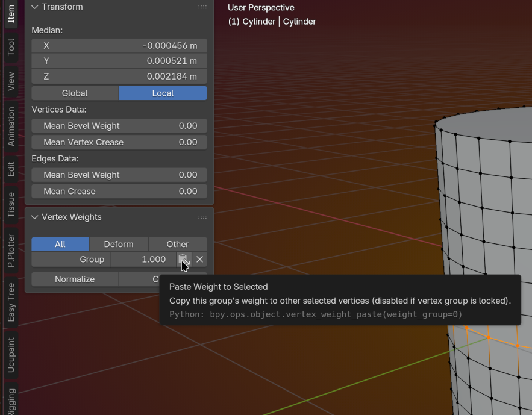This screenshot has width=532, height=415.
Task: Open the Ucupaint sidebar tab
Action: pos(11,355)
